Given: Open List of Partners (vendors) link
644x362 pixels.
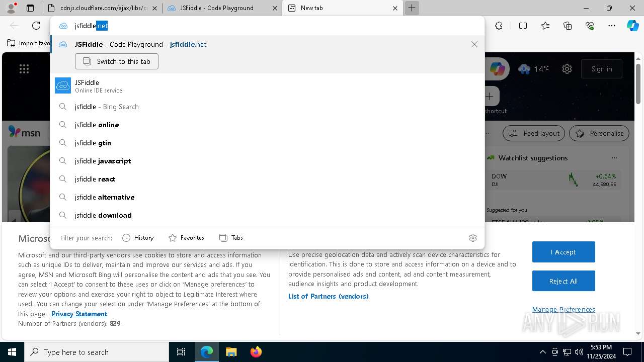Looking at the screenshot, I should (329, 296).
